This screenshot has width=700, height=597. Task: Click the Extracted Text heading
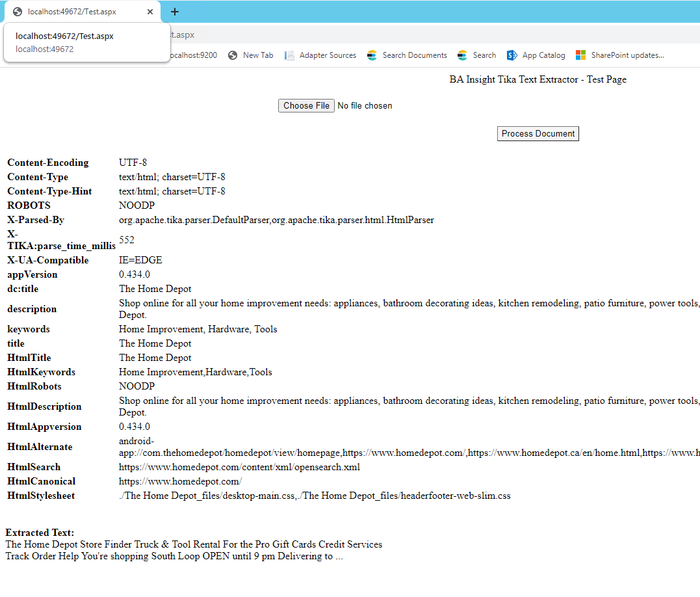click(x=40, y=533)
